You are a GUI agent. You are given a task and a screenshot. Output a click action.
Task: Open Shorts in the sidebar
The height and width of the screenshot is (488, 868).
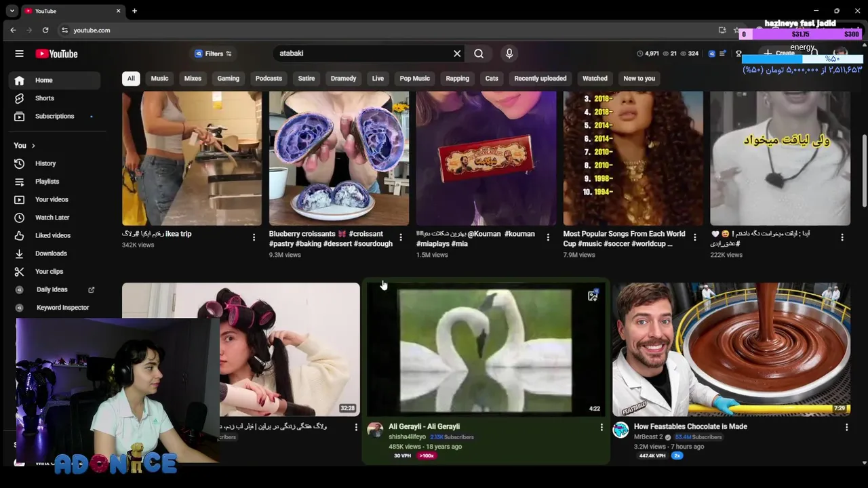coord(54,98)
